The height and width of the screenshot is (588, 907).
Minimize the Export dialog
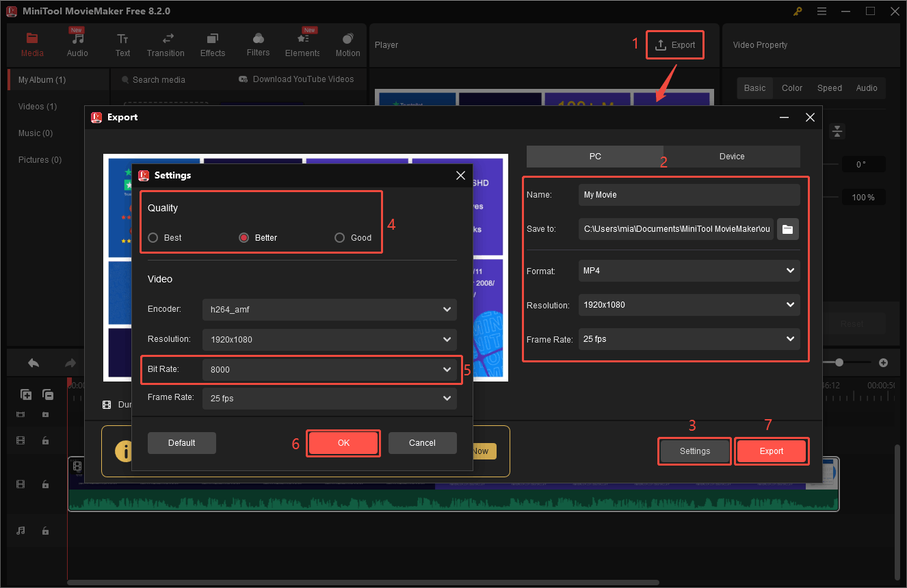coord(785,118)
